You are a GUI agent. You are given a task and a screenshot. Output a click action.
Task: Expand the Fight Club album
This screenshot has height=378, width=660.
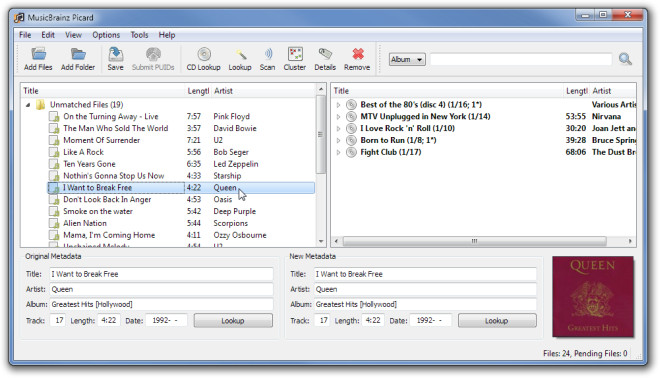[338, 152]
